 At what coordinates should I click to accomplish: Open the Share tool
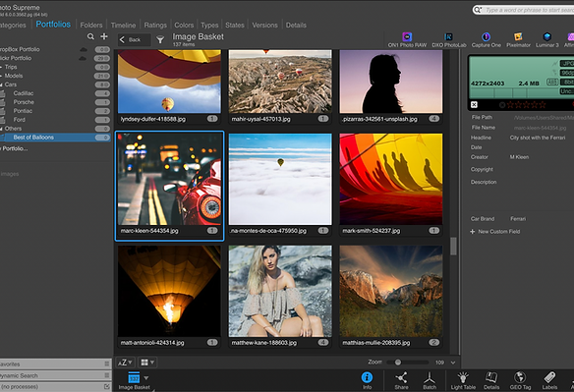401,380
